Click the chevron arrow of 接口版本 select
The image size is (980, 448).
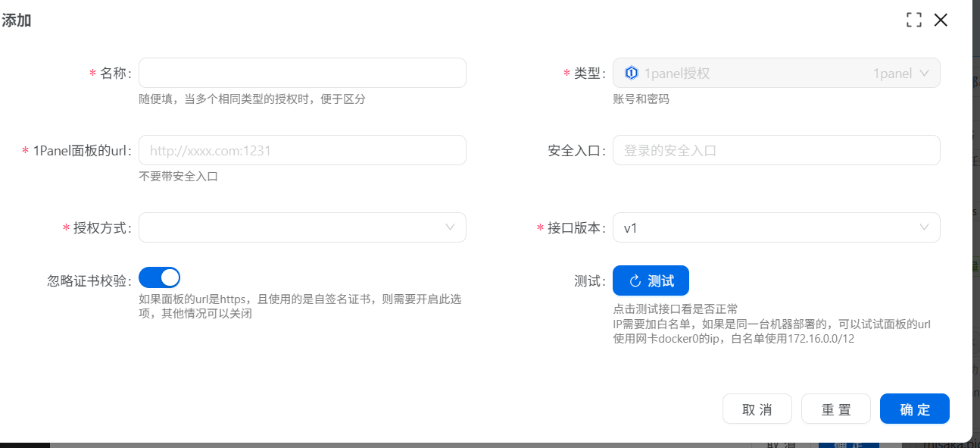click(924, 227)
